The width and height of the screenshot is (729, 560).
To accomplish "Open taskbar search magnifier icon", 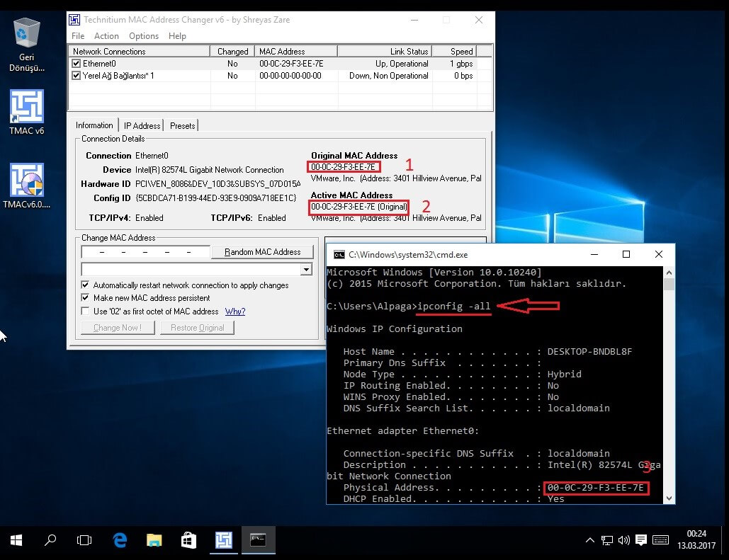I will click(x=50, y=541).
